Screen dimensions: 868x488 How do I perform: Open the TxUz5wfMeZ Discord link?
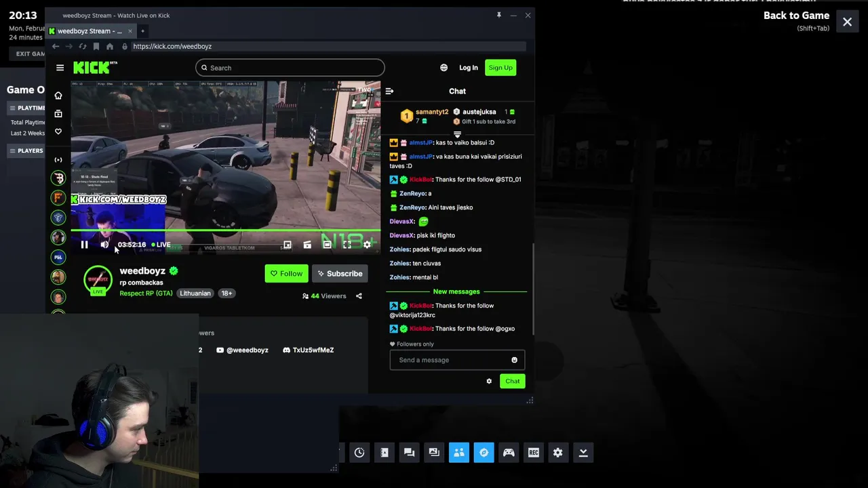(x=309, y=350)
